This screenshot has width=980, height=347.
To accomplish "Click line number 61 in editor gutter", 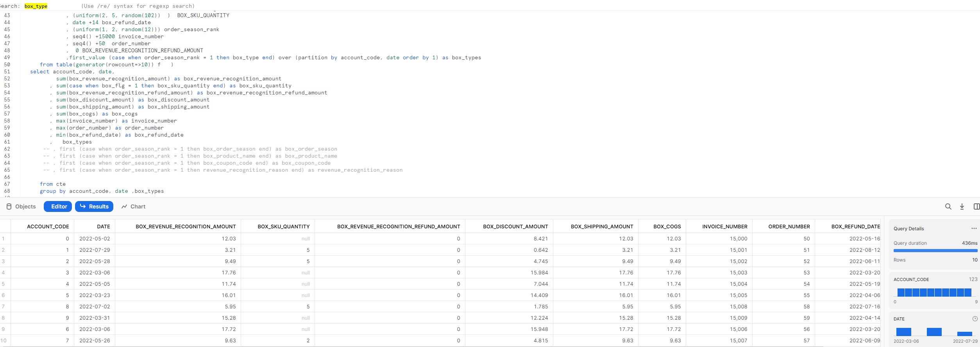I will [7, 142].
